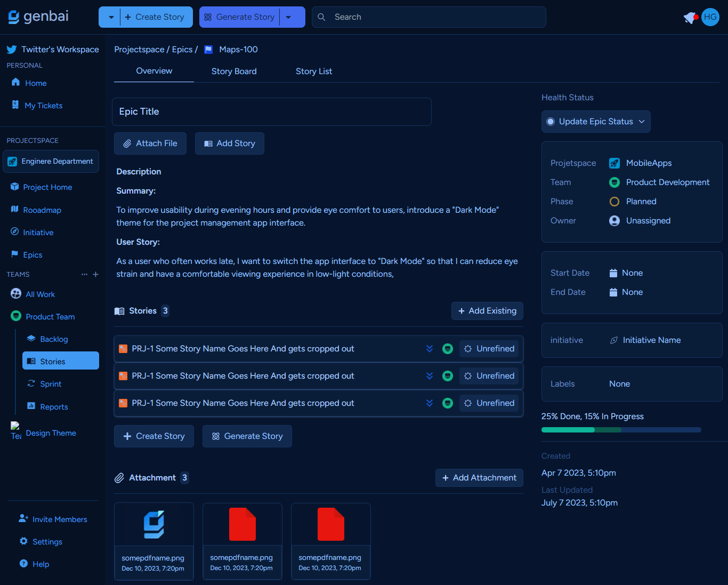Open the HG user avatar
Viewport: 728px width, 585px height.
(x=710, y=17)
